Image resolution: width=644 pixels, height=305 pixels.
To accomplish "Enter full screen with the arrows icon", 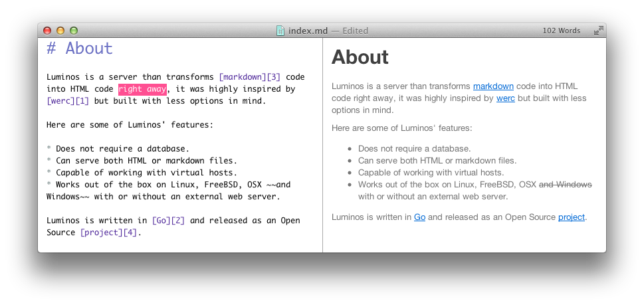I will tap(598, 31).
